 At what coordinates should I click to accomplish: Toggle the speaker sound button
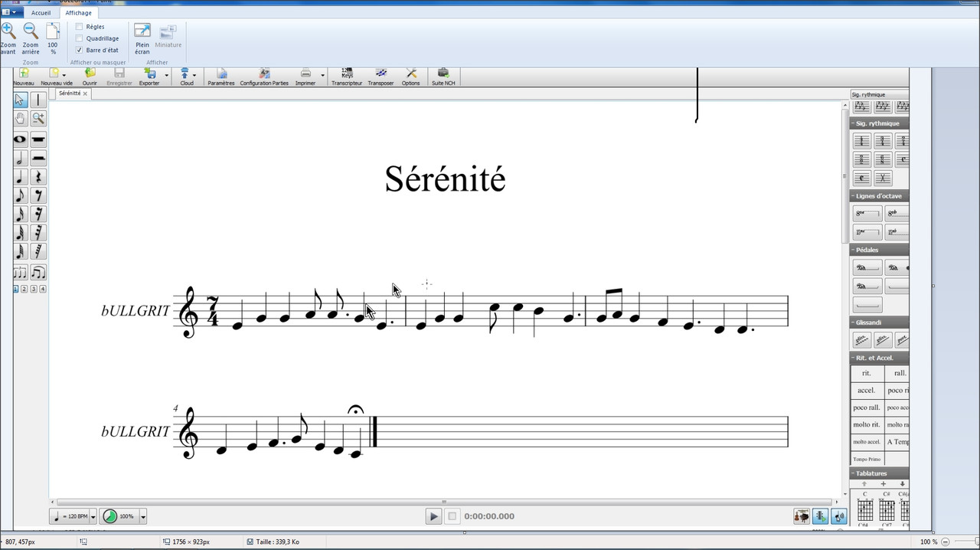click(x=839, y=517)
